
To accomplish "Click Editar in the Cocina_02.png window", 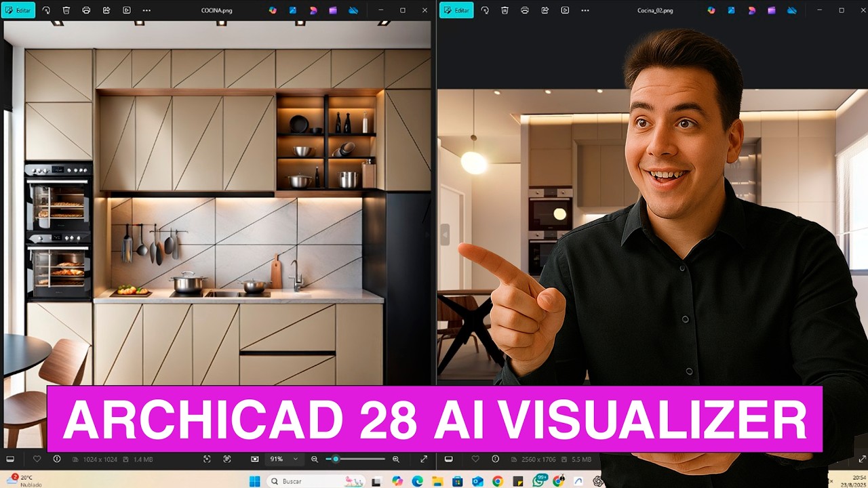I will 456,10.
